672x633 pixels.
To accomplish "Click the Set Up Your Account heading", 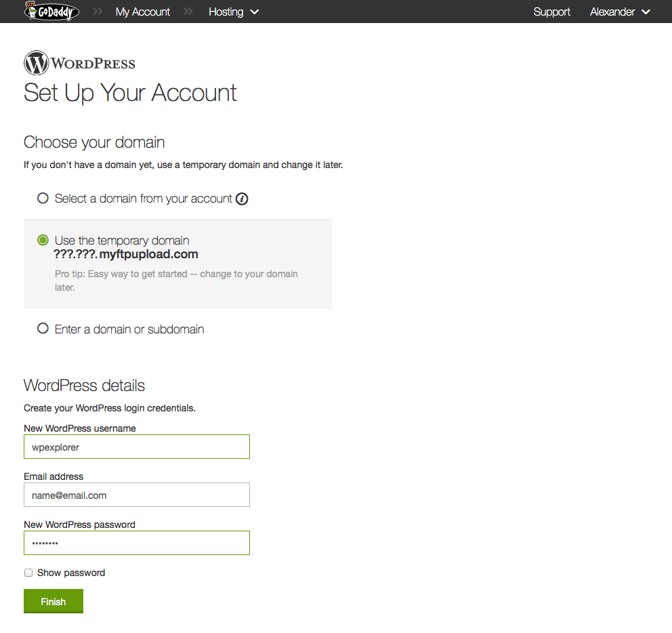I will tap(130, 93).
